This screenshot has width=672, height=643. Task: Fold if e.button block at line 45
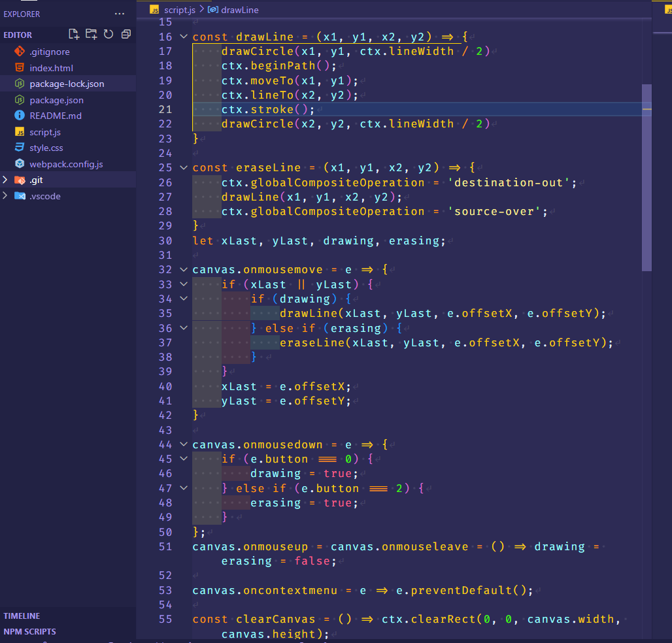(x=184, y=458)
